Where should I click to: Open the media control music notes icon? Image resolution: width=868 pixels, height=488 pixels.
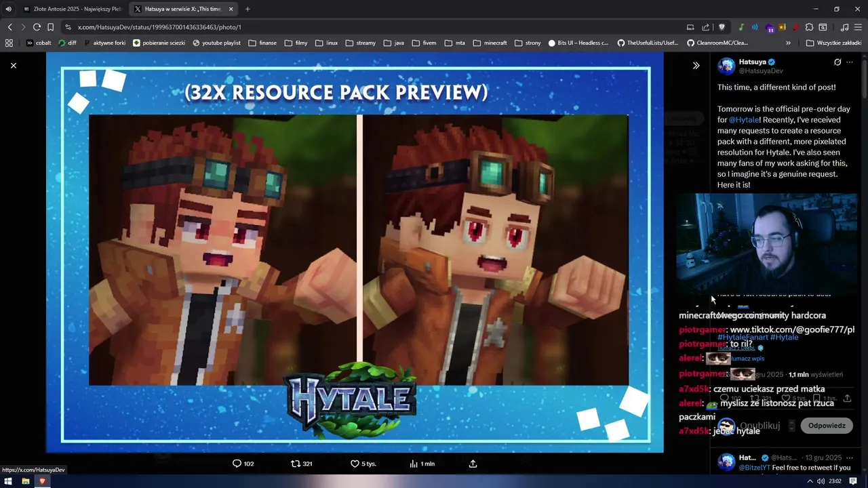[844, 27]
